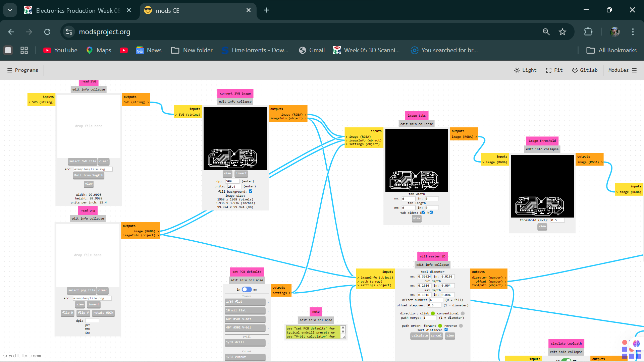Open the Gitlab link
644x362 pixels.
[585, 70]
